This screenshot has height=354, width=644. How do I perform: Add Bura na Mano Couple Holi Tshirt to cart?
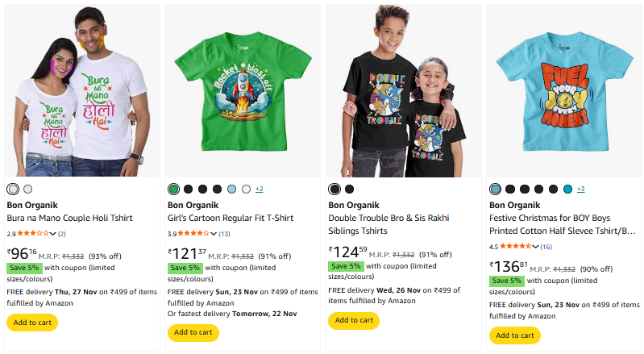coord(32,322)
